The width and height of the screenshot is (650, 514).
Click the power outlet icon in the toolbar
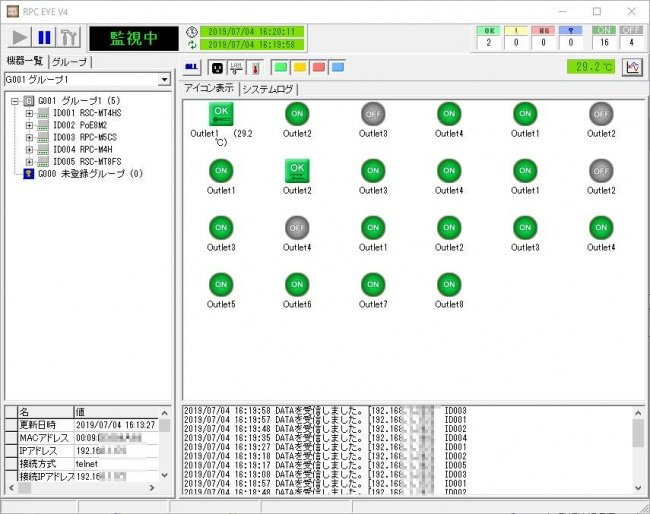coord(217,67)
